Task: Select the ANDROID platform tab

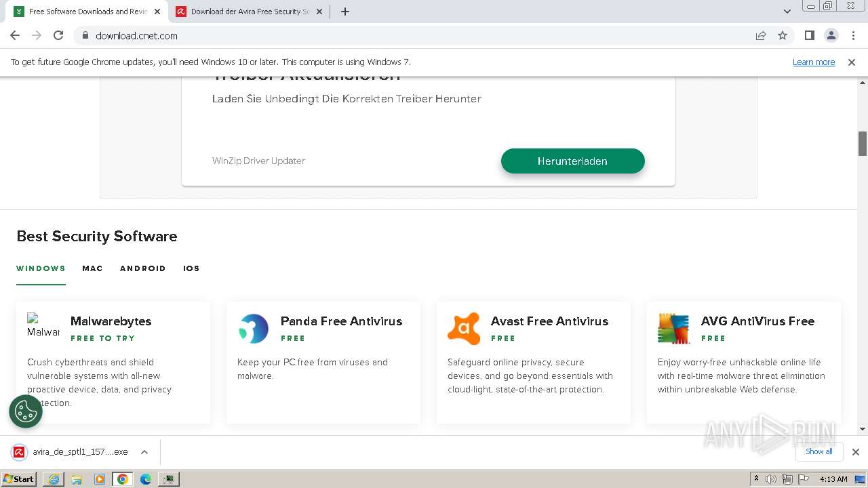Action: click(143, 268)
